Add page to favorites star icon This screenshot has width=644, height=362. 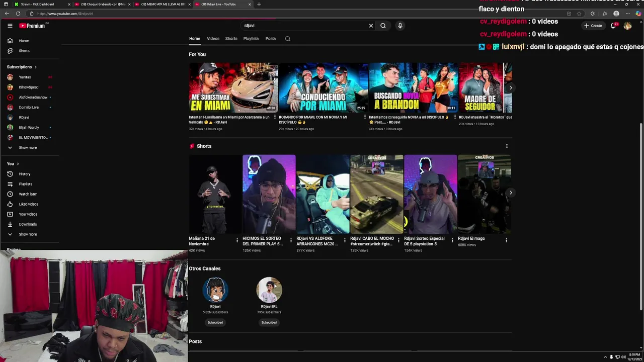click(x=579, y=14)
